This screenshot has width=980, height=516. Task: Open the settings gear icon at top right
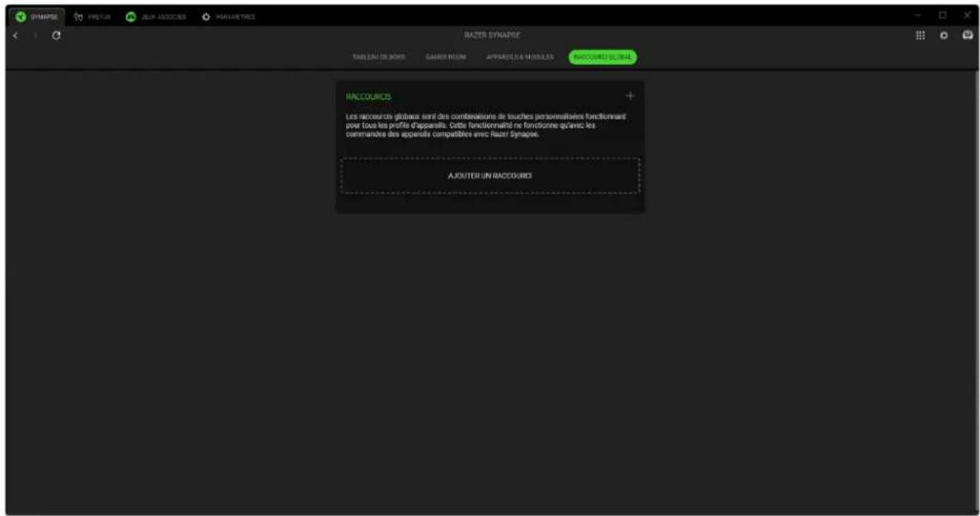(944, 36)
